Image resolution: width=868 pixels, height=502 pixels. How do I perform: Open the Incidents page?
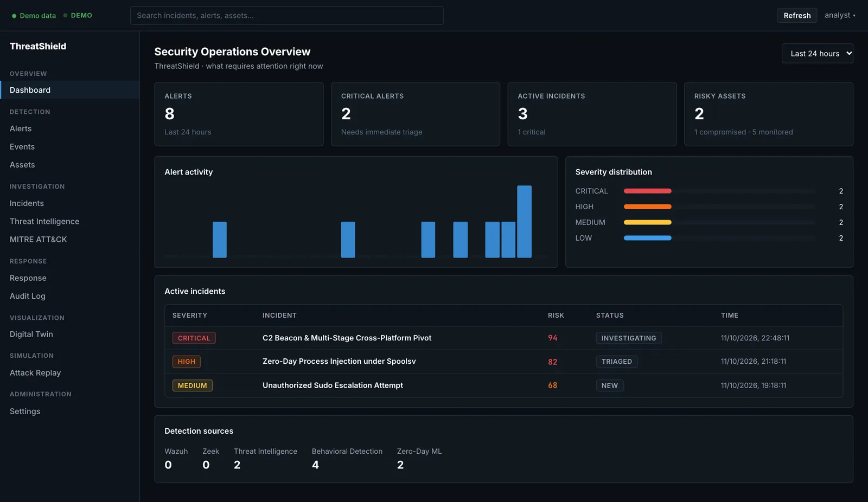coord(69,203)
